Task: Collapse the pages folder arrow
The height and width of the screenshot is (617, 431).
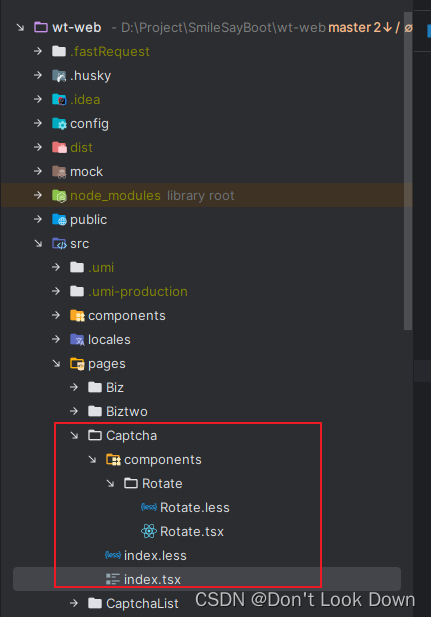Action: pyautogui.click(x=56, y=364)
